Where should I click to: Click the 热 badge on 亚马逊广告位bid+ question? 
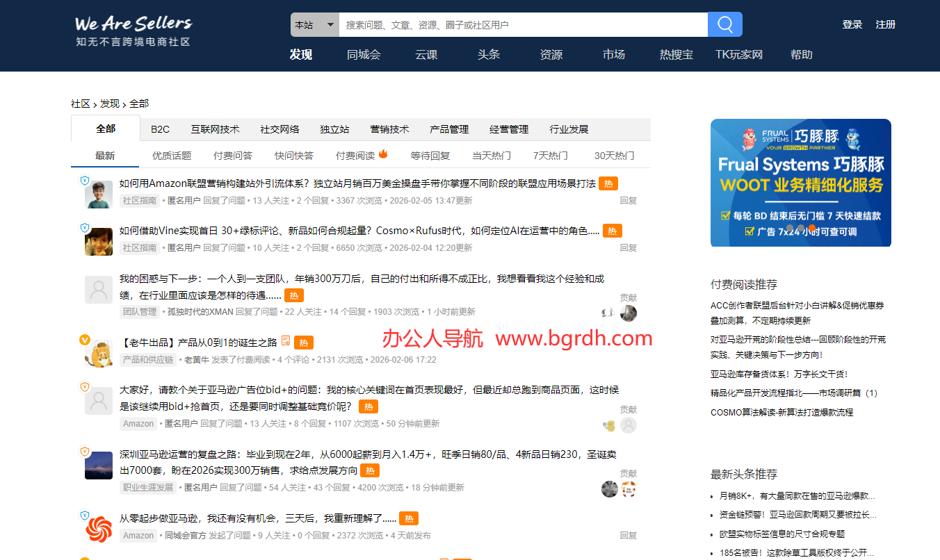[x=368, y=406]
